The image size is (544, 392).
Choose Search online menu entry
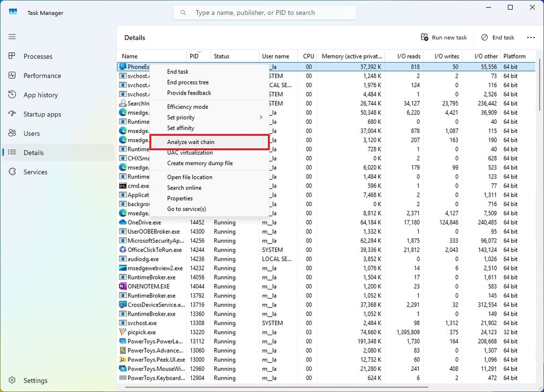[x=209, y=188]
